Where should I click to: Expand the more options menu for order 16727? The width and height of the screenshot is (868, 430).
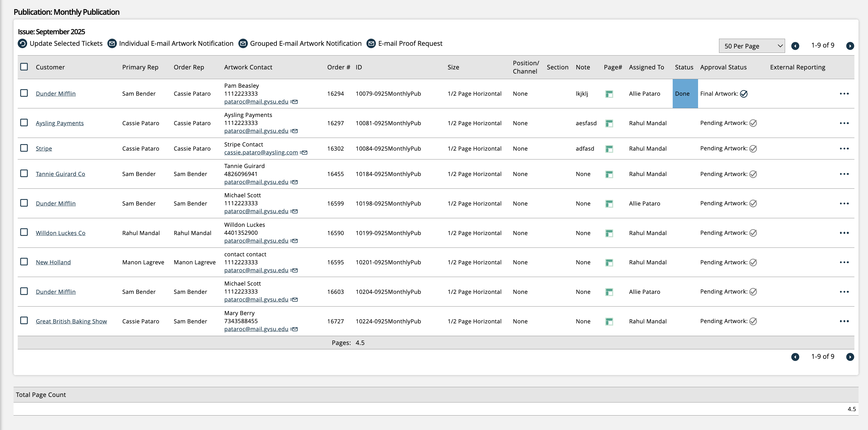pyautogui.click(x=844, y=321)
